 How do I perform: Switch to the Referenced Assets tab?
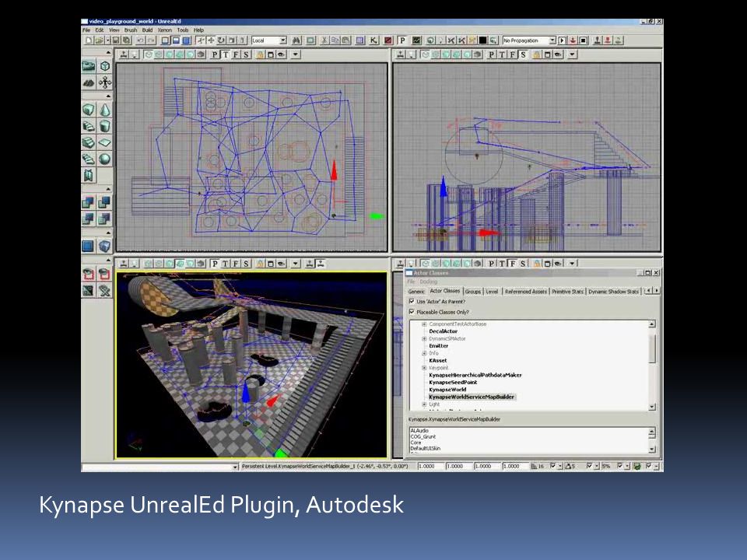tap(525, 292)
